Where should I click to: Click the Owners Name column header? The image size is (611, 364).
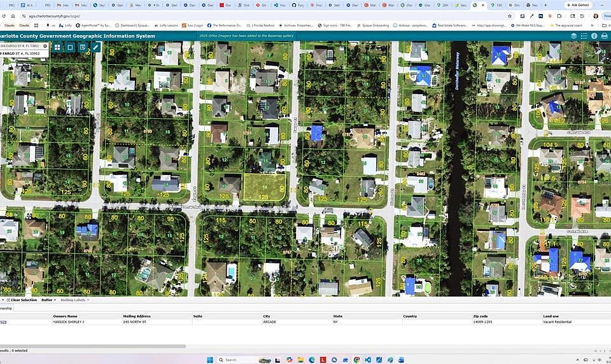point(65,316)
